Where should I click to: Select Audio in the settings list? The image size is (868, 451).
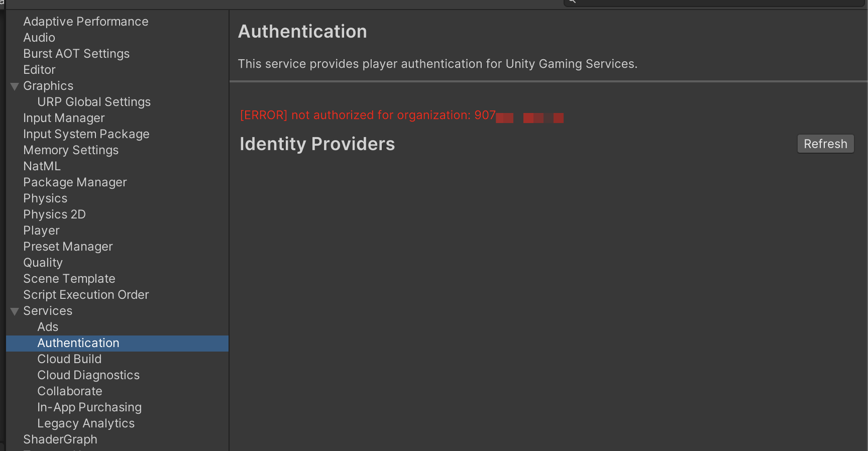pos(39,38)
